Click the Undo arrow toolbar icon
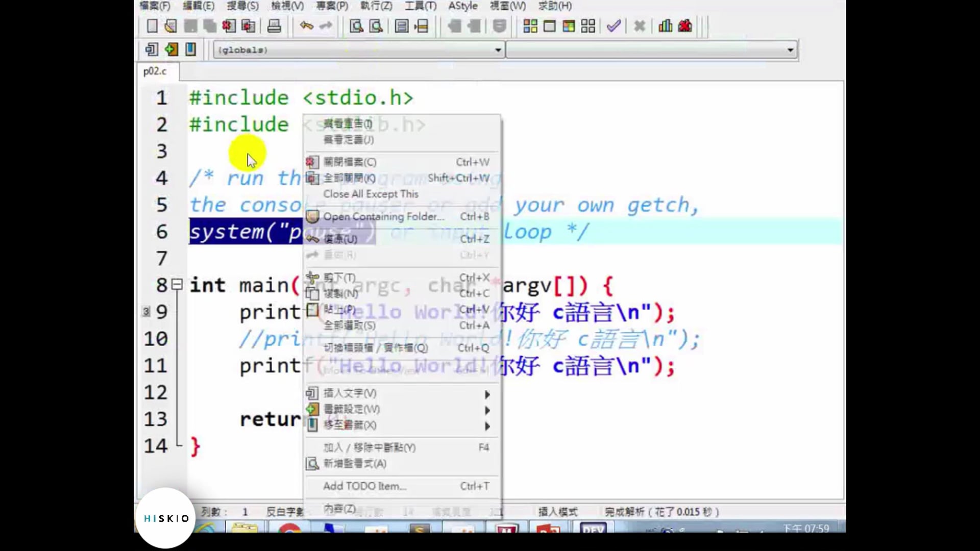 coord(306,26)
